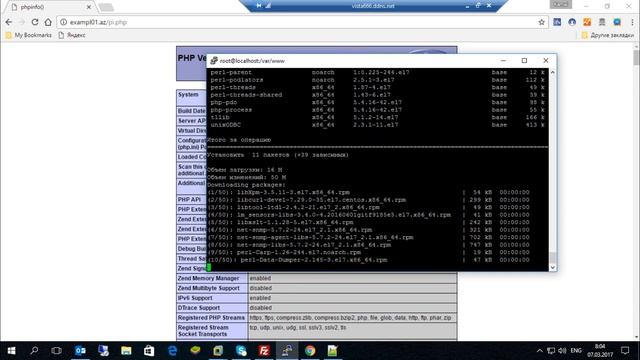Close the phpinfo() tab
The image size is (640, 360).
[x=89, y=7]
